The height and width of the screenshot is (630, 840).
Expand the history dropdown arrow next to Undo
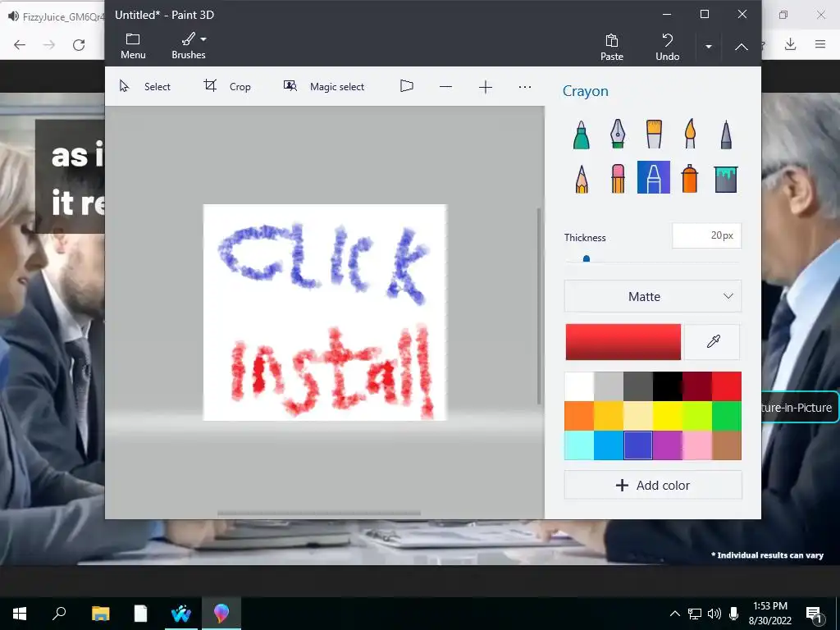(708, 47)
